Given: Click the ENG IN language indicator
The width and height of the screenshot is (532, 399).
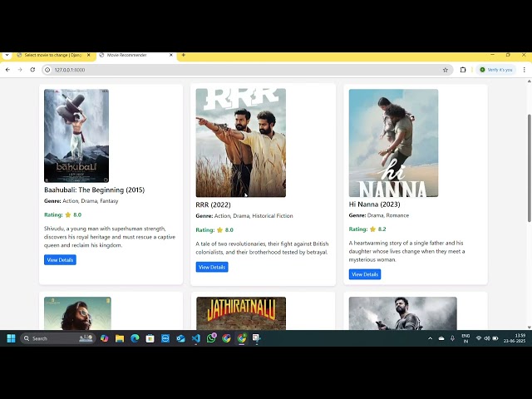Looking at the screenshot, I should [x=465, y=338].
